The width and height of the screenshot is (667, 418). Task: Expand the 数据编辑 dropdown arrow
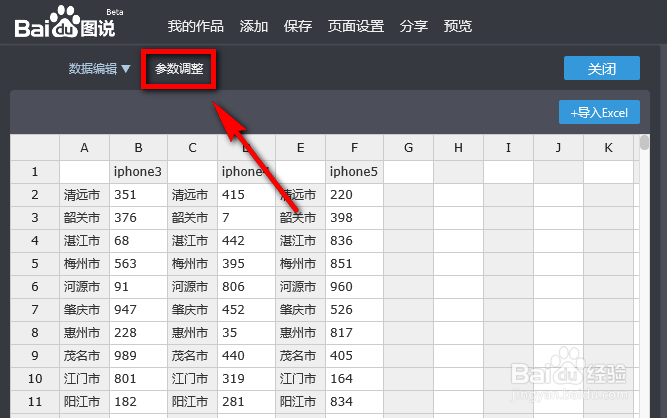coord(125,68)
